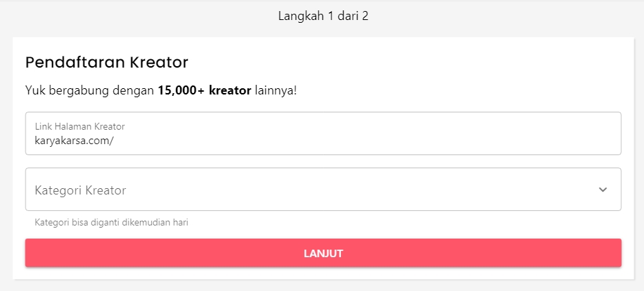Click the Pendaftaran Kreator heading

pyautogui.click(x=107, y=62)
